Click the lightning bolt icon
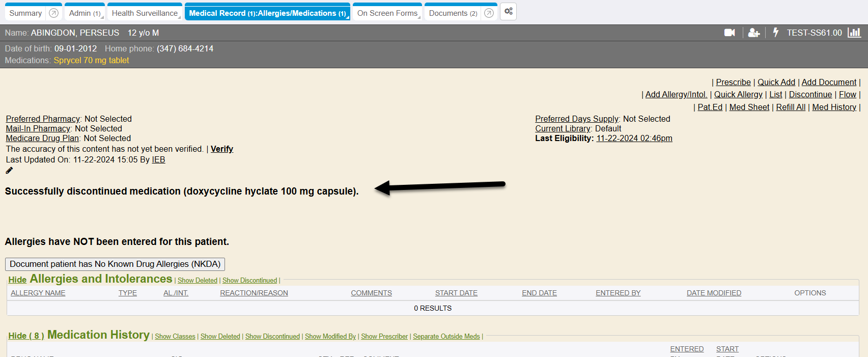868x357 pixels. 776,33
